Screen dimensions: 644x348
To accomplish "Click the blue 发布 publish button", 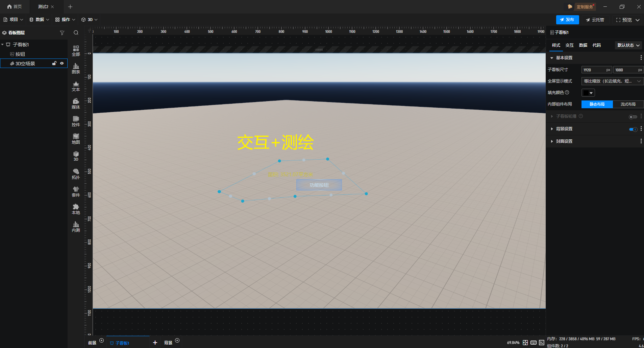I will [567, 20].
